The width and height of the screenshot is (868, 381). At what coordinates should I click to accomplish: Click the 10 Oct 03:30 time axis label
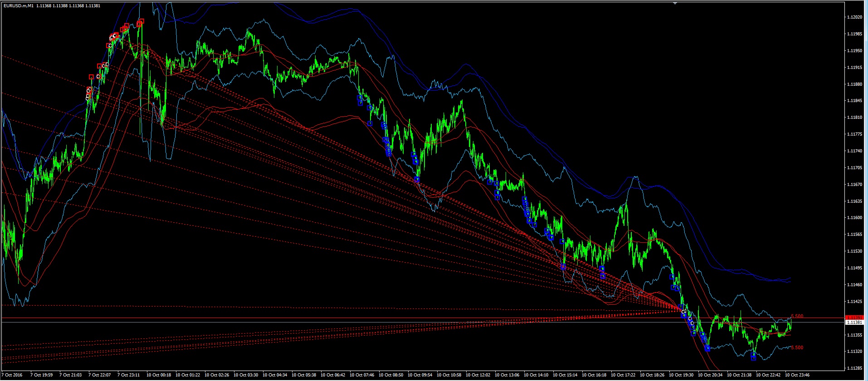coord(246,375)
